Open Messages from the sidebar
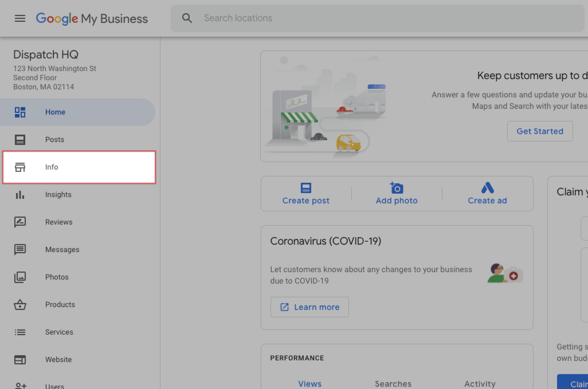 point(77,250)
